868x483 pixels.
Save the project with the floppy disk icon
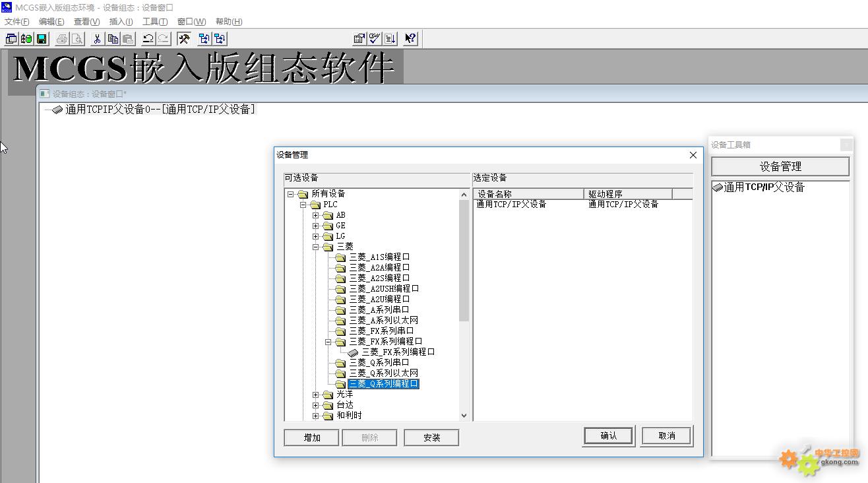pos(42,39)
